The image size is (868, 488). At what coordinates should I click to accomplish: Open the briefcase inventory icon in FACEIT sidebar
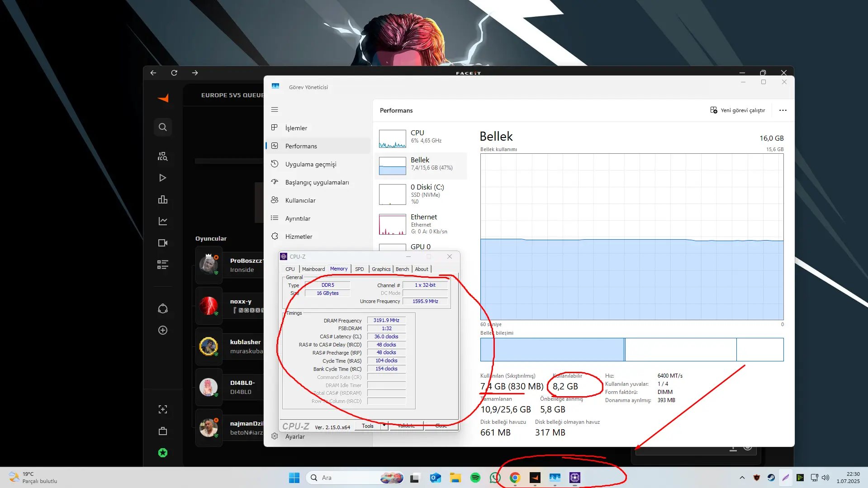[163, 431]
